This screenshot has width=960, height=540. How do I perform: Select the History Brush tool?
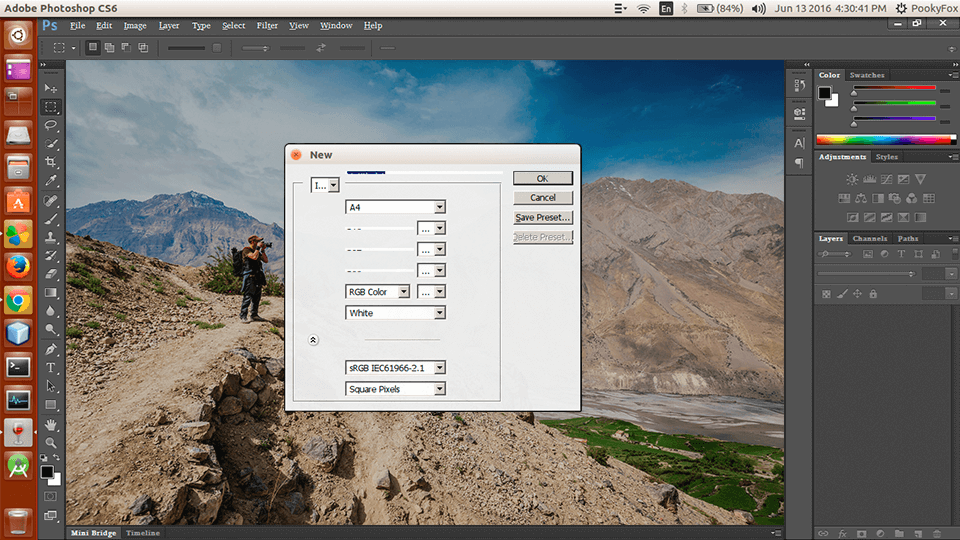51,255
